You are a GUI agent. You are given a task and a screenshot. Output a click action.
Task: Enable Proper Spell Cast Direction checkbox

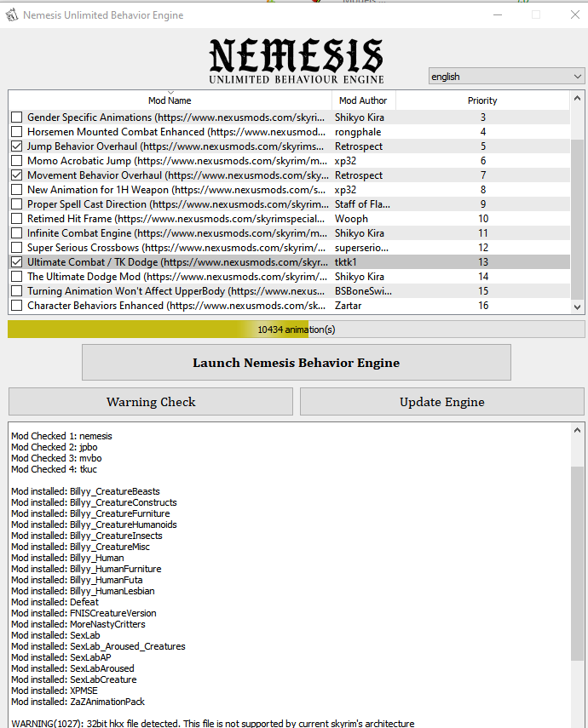pos(17,204)
